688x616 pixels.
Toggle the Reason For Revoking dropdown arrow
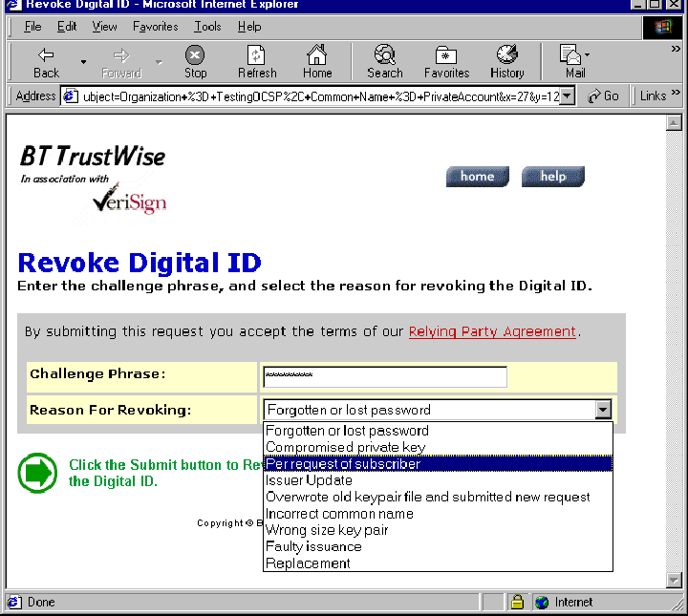603,410
